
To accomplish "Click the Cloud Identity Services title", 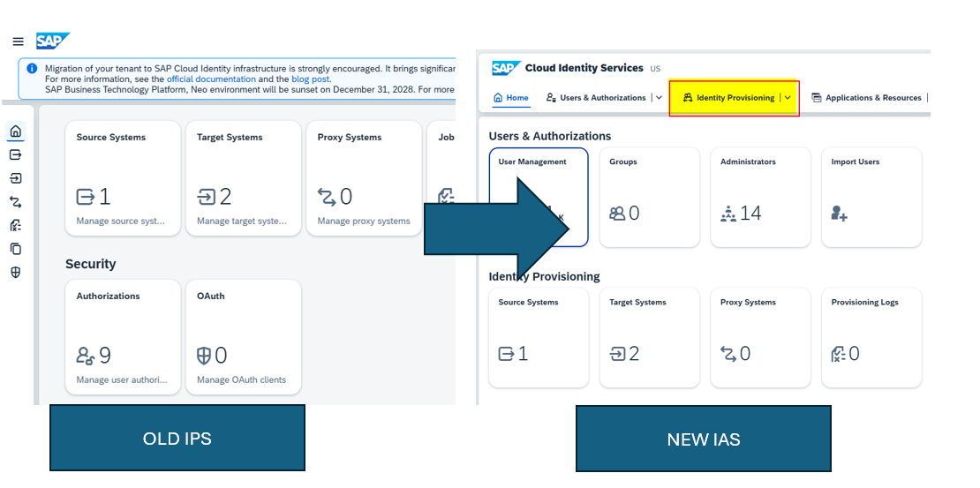I will coord(584,67).
